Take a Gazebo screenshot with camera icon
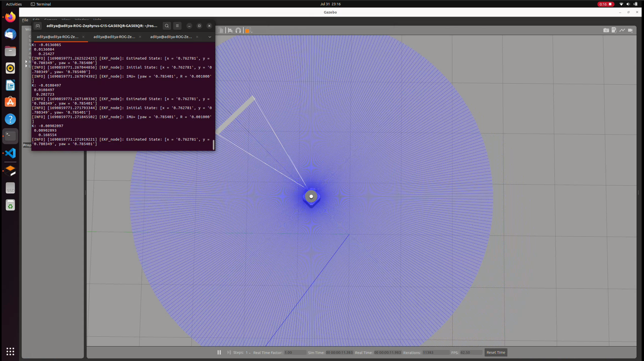644x361 pixels. pyautogui.click(x=606, y=30)
